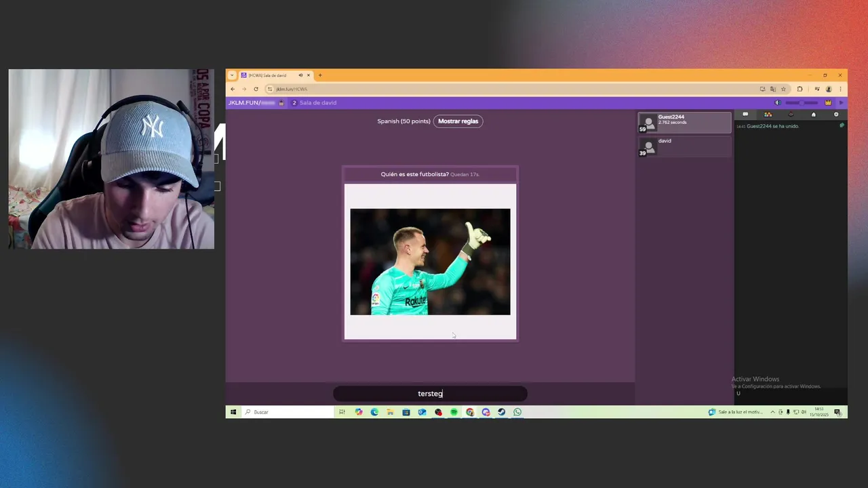Open Google Chrome from the taskbar

[x=470, y=412]
